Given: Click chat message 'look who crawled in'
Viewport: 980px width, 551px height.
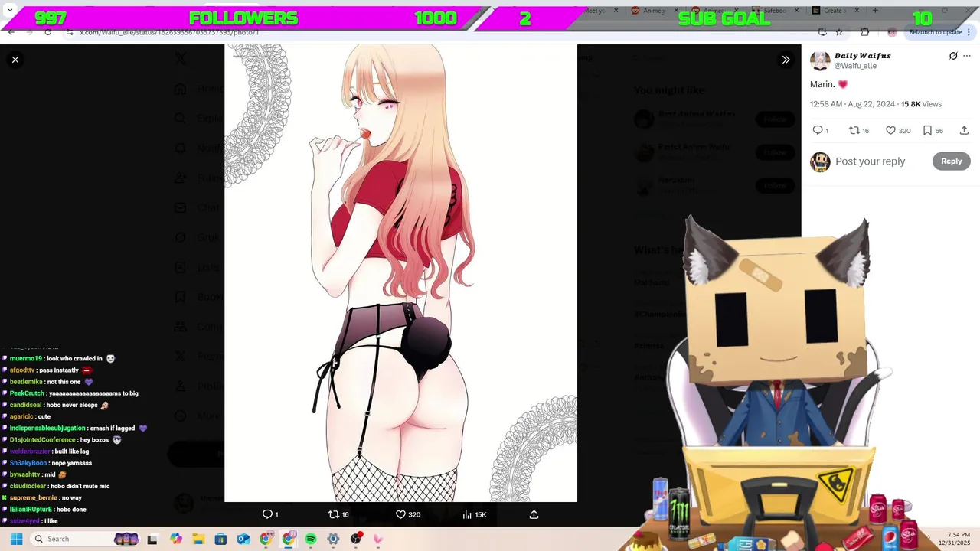Looking at the screenshot, I should (75, 358).
